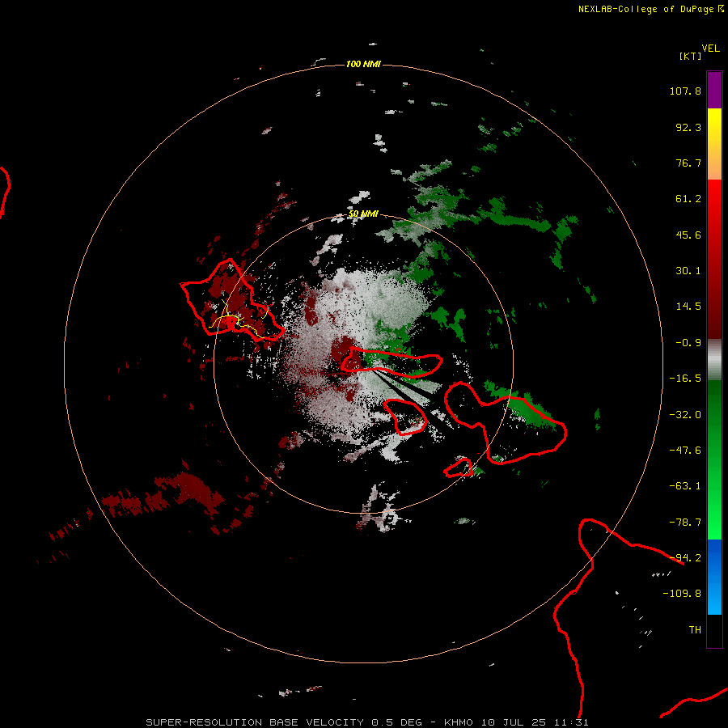Viewport: 728px width, 728px height.
Task: Click the NEXLAB-College of DuPage label
Action: coord(645,9)
